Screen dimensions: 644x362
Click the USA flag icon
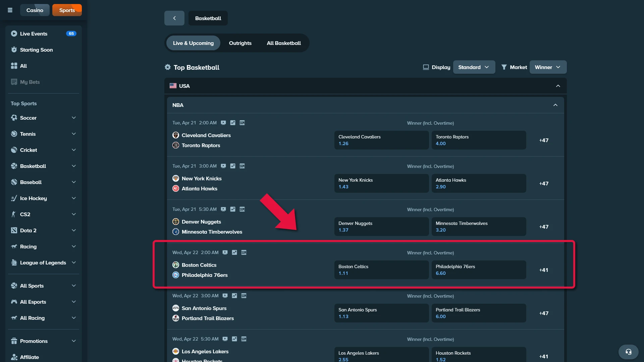pyautogui.click(x=173, y=86)
